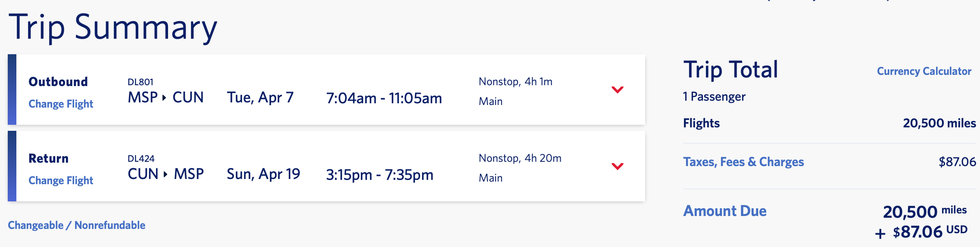Screen dimensions: 980x247
Task: Click the Nonstop, 4h 1m outbound duration
Action: (515, 82)
